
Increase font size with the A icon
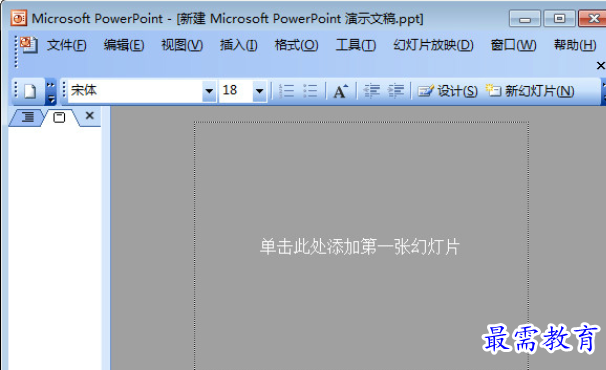tap(340, 91)
